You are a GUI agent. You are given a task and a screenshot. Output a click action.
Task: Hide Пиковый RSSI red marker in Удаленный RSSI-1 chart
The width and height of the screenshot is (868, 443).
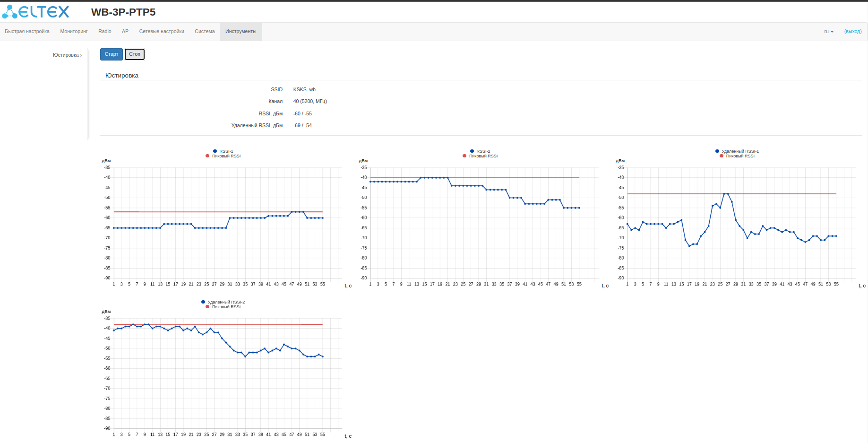point(722,156)
